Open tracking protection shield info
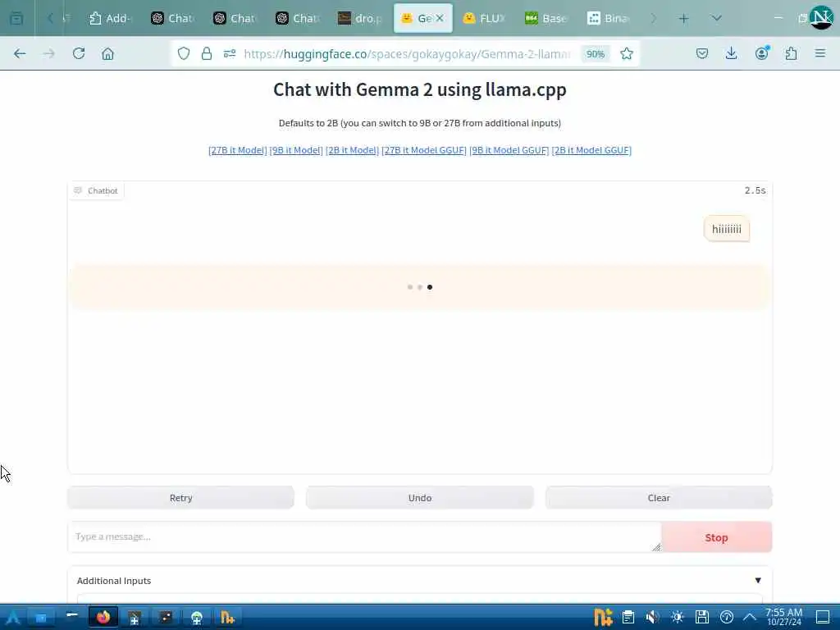Image resolution: width=840 pixels, height=630 pixels. click(x=184, y=53)
